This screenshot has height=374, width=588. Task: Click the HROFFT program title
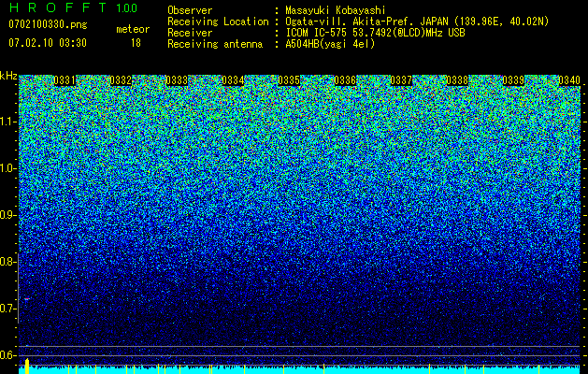[x=58, y=7]
